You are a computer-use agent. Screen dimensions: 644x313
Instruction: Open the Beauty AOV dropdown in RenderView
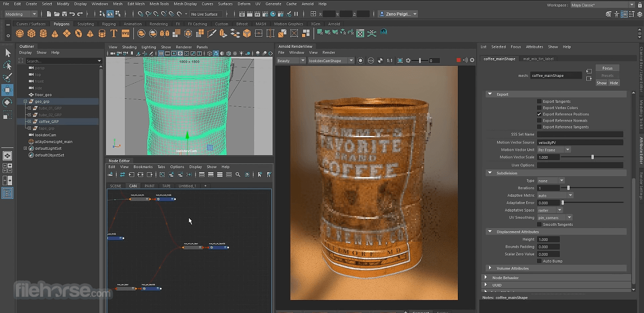pyautogui.click(x=291, y=60)
